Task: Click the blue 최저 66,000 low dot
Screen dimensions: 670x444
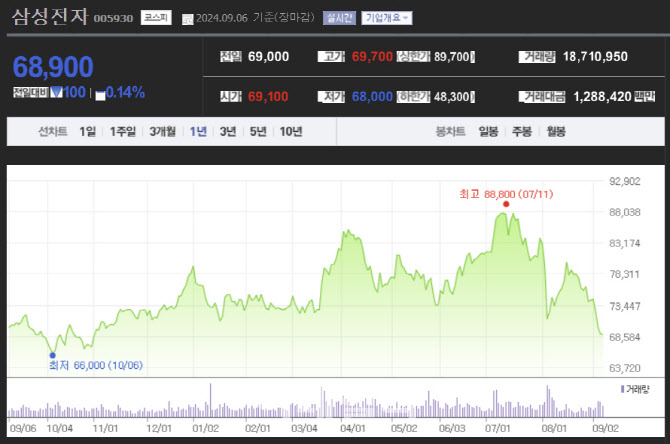Action: point(53,356)
